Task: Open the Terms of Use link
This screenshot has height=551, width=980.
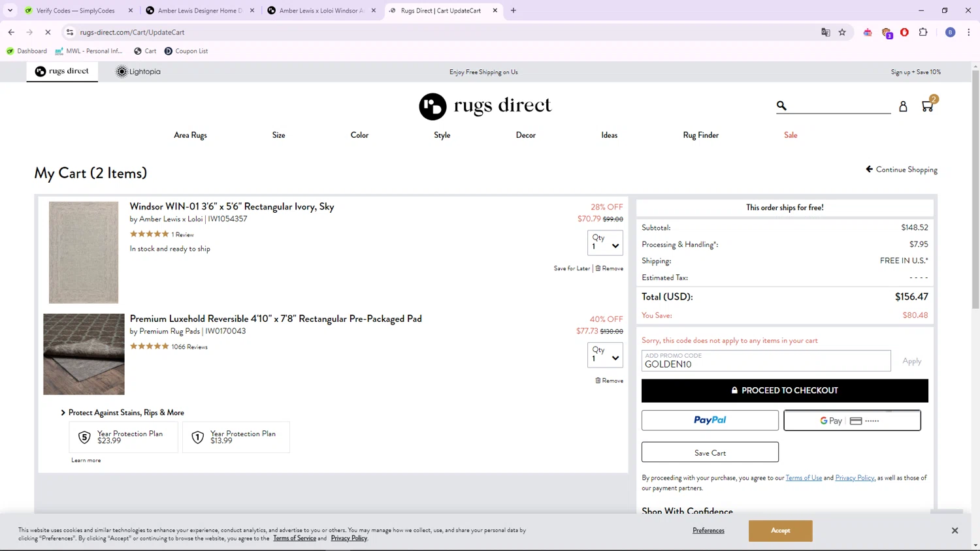Action: pyautogui.click(x=804, y=478)
